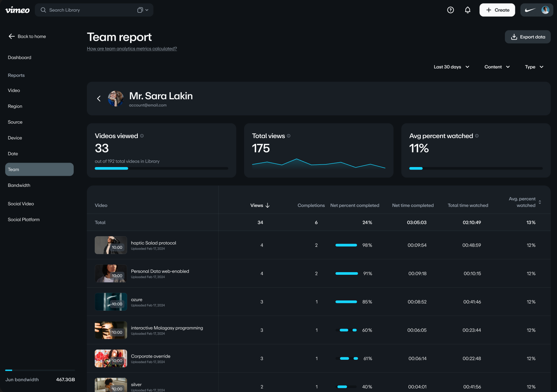The image size is (557, 392).
Task: Click the search magnifier in Search Library
Action: (x=43, y=10)
